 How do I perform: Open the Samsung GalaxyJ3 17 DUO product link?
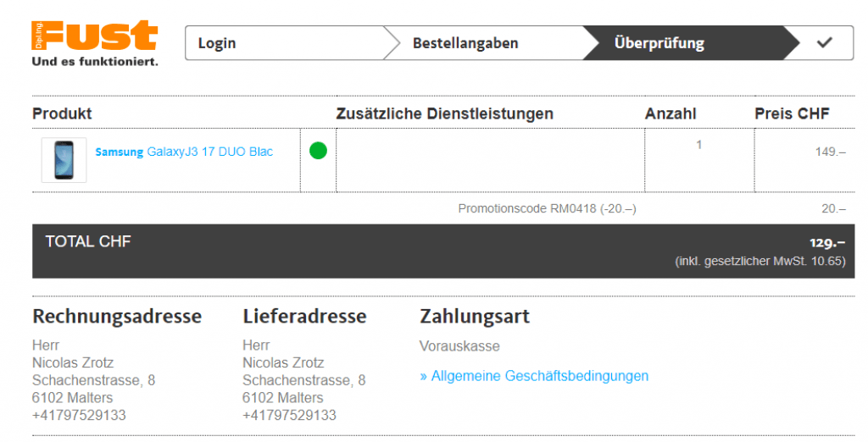tap(184, 152)
